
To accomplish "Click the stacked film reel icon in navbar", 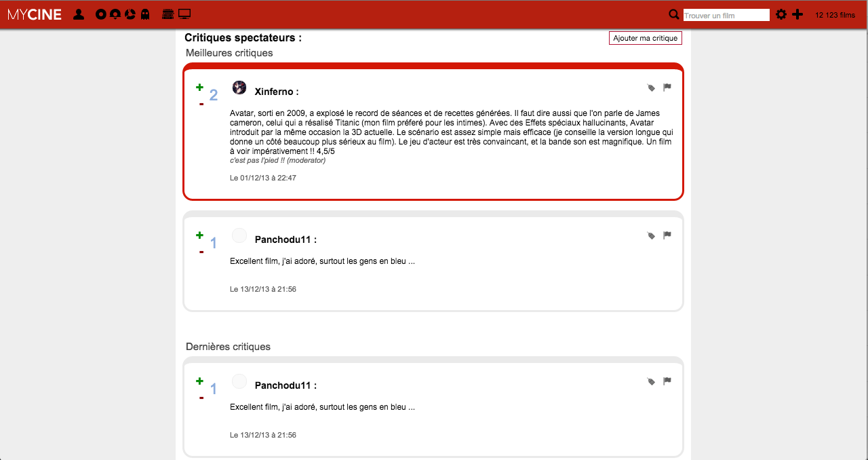I will point(168,14).
